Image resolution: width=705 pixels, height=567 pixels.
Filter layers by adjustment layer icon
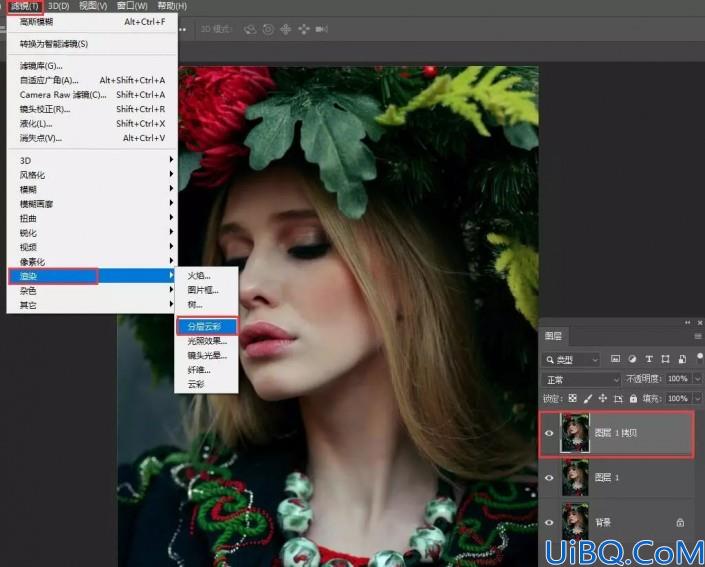[632, 359]
